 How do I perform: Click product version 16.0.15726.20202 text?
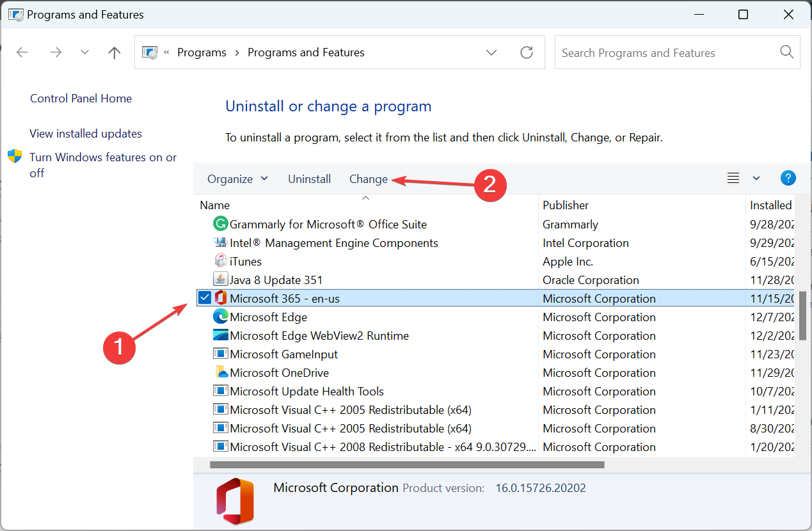pyautogui.click(x=541, y=488)
